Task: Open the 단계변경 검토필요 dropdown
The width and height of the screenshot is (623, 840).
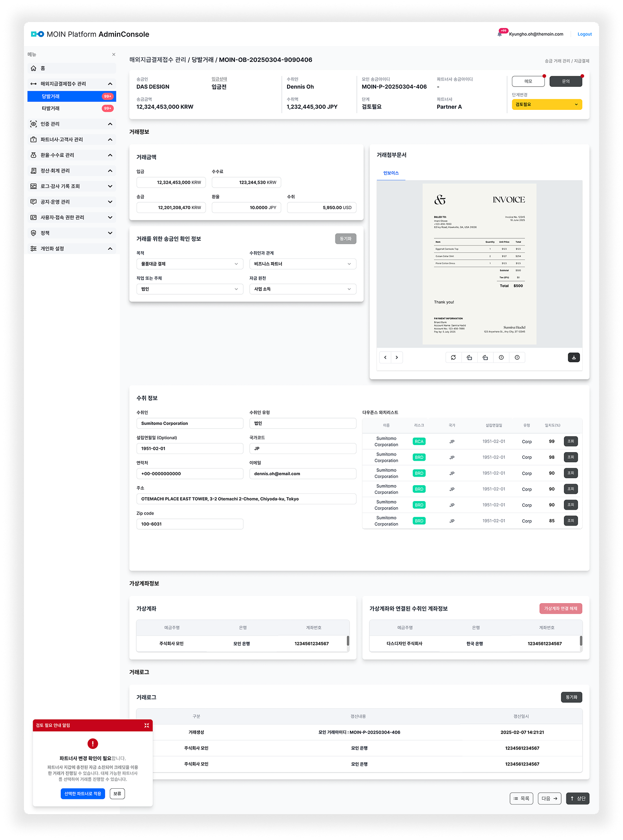Action: (547, 104)
